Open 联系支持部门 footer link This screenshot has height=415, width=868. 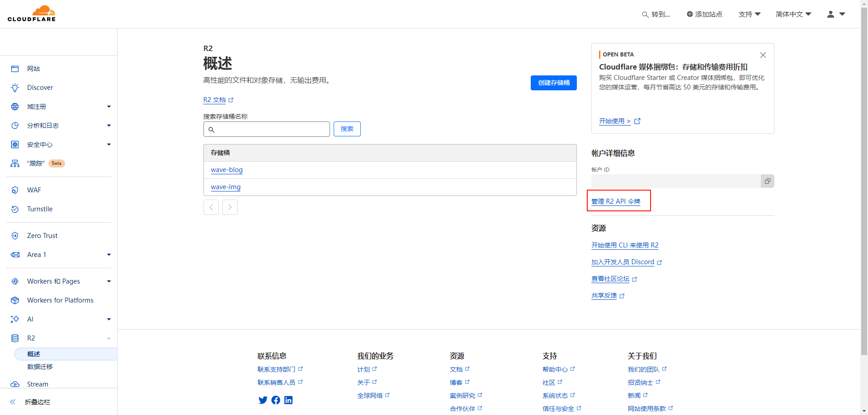(x=280, y=369)
